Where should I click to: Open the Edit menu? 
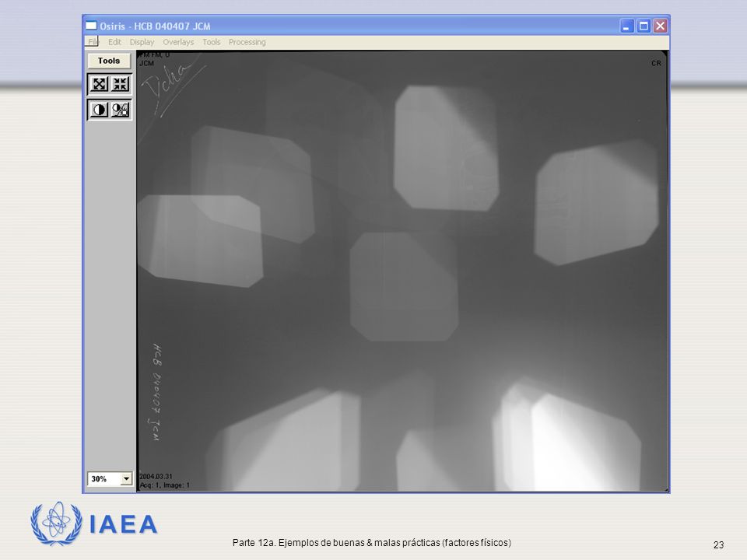[114, 42]
